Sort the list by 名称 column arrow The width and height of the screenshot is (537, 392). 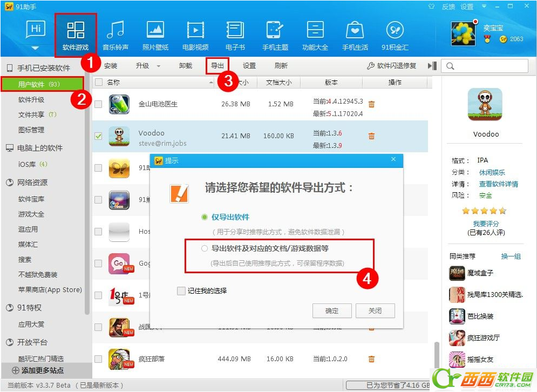pyautogui.click(x=211, y=83)
